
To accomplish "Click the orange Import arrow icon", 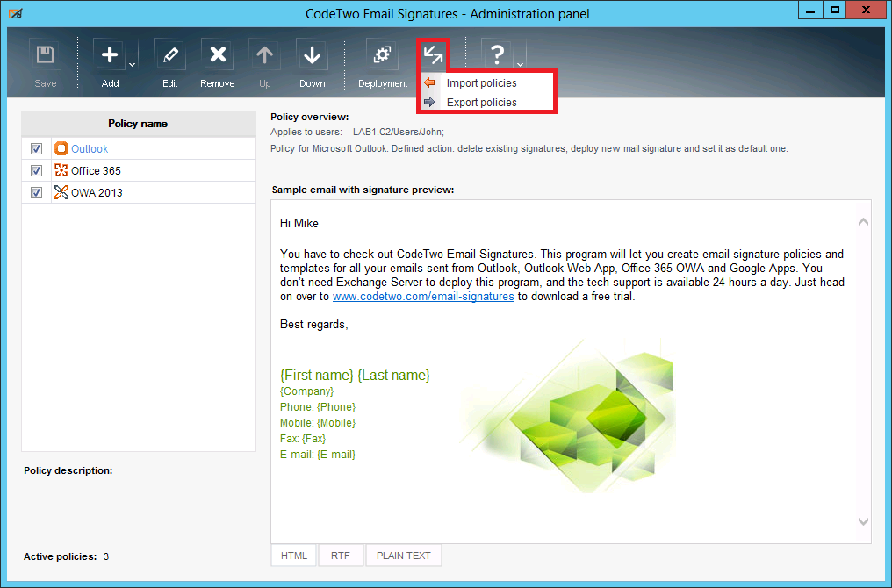I will click(429, 83).
